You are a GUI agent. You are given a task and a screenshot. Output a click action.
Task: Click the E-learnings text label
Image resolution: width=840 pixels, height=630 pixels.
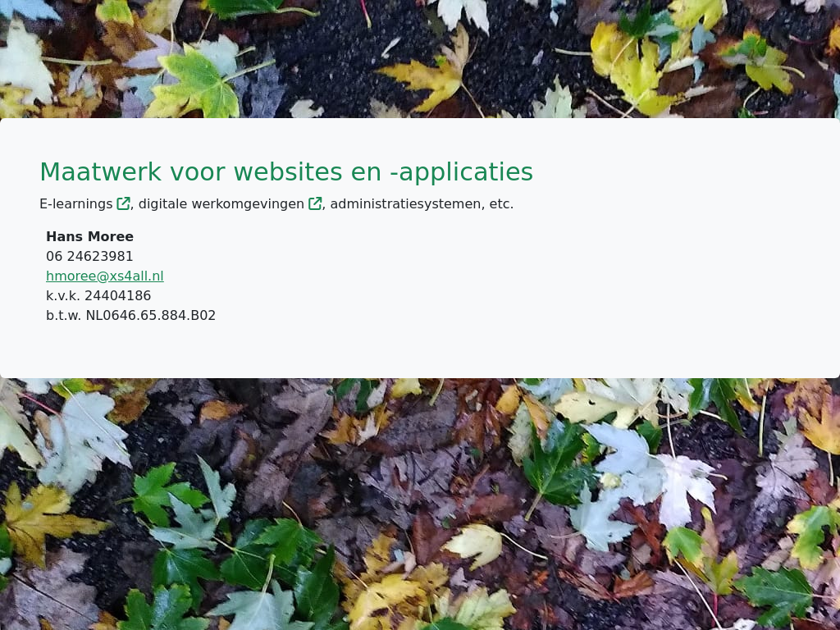click(76, 204)
